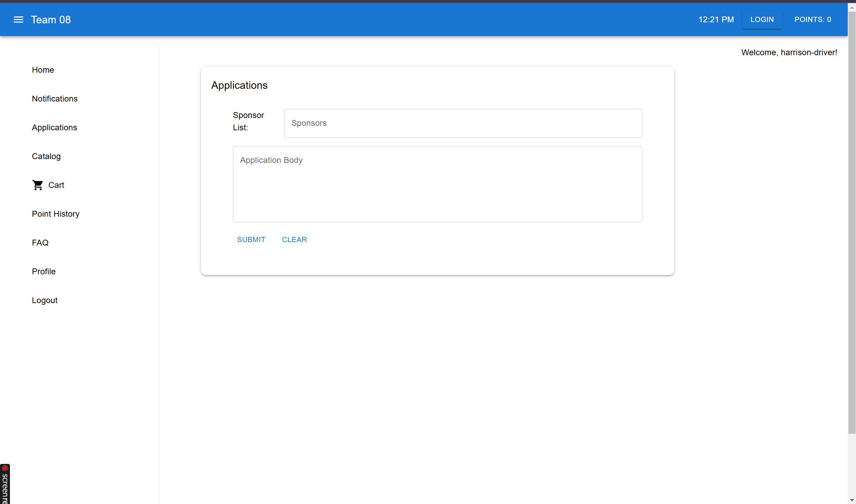Click the LOGIN button
The height and width of the screenshot is (504, 856).
[x=762, y=20]
